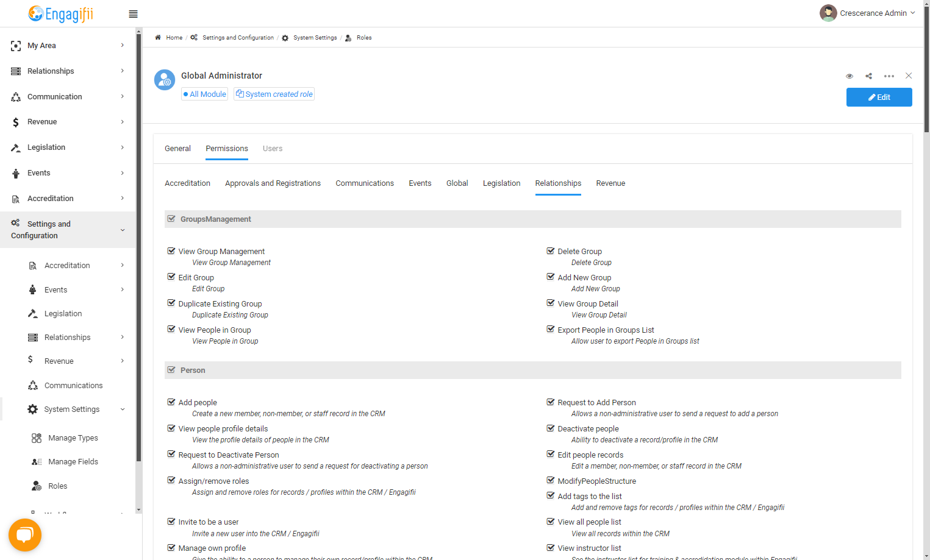Click the Communication icon in main sidebar
Image resolution: width=930 pixels, height=560 pixels.
[16, 97]
